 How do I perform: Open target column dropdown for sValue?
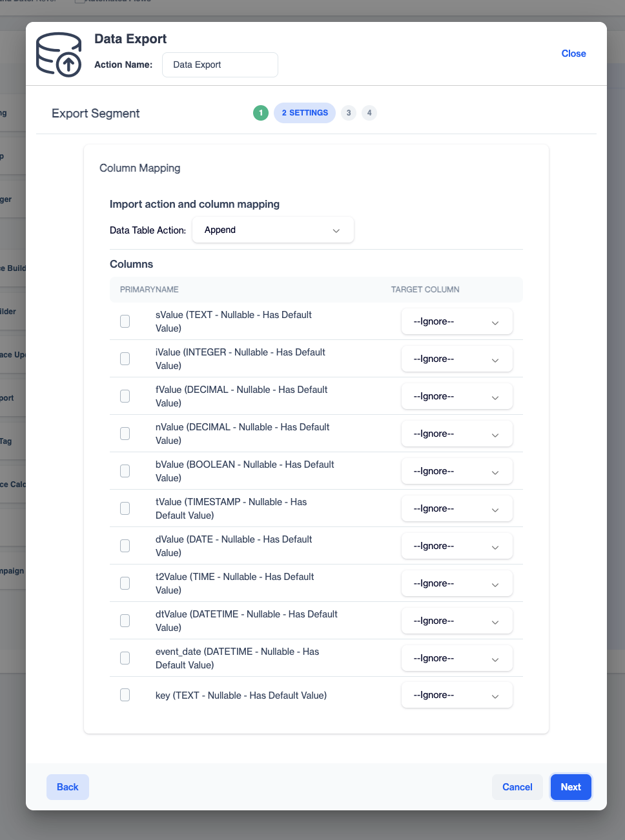point(457,321)
